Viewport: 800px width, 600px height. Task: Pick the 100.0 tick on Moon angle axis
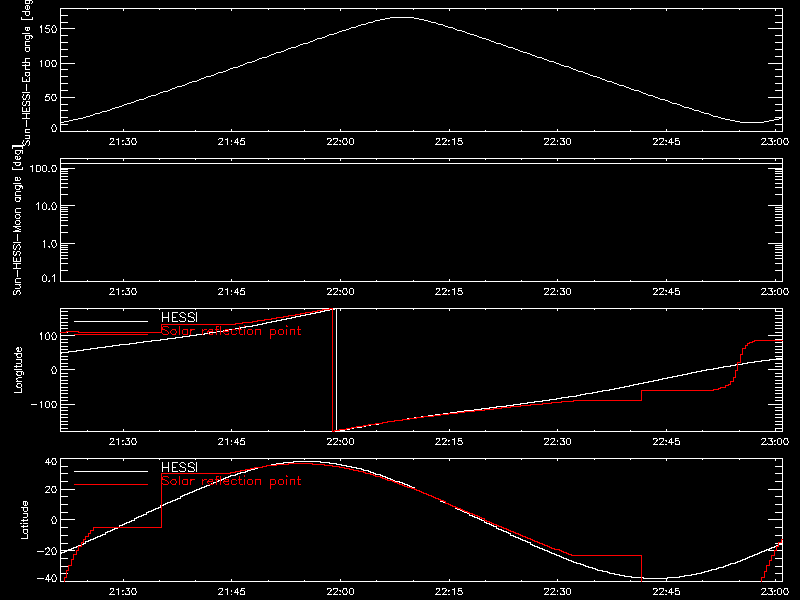[x=43, y=168]
